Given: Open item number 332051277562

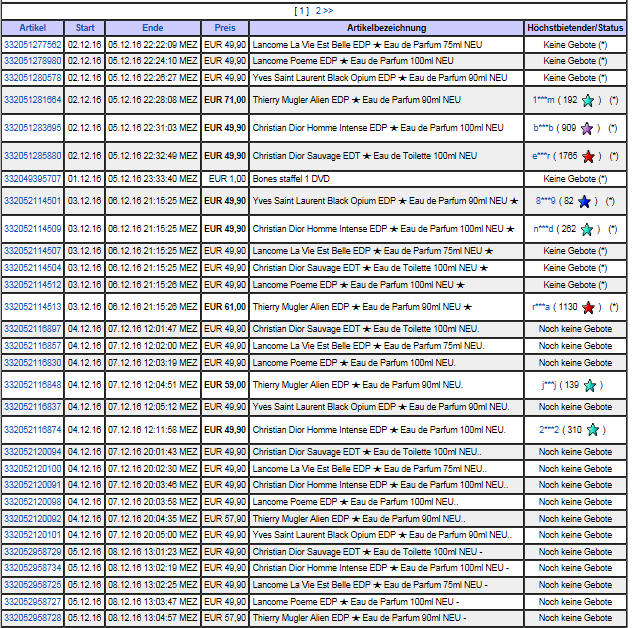Looking at the screenshot, I should coord(33,45).
